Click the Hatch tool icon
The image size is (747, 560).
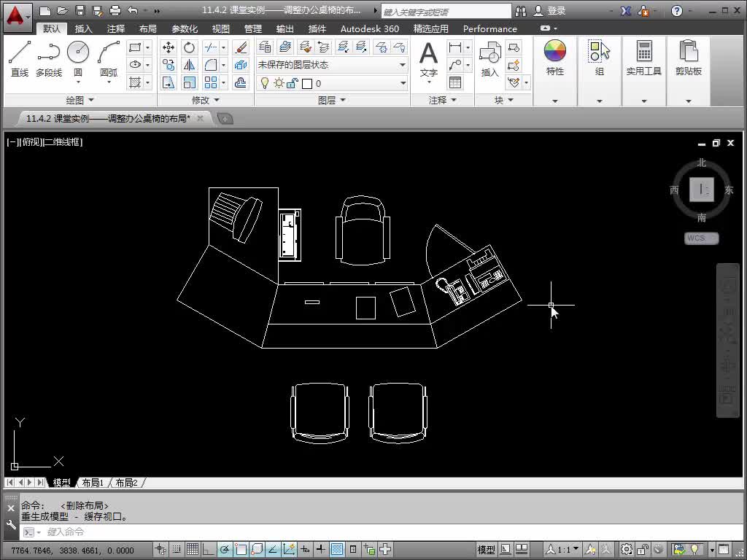[x=135, y=82]
